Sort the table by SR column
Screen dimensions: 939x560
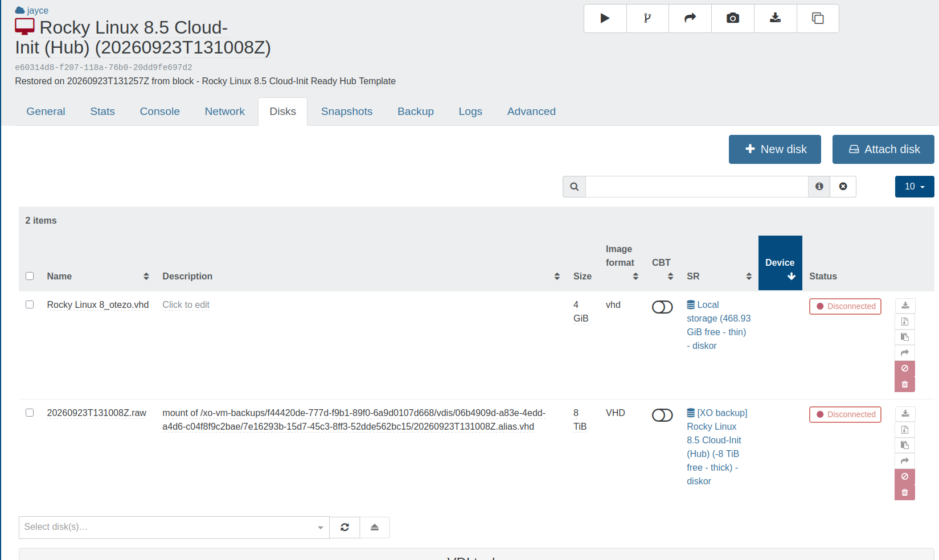coord(719,276)
